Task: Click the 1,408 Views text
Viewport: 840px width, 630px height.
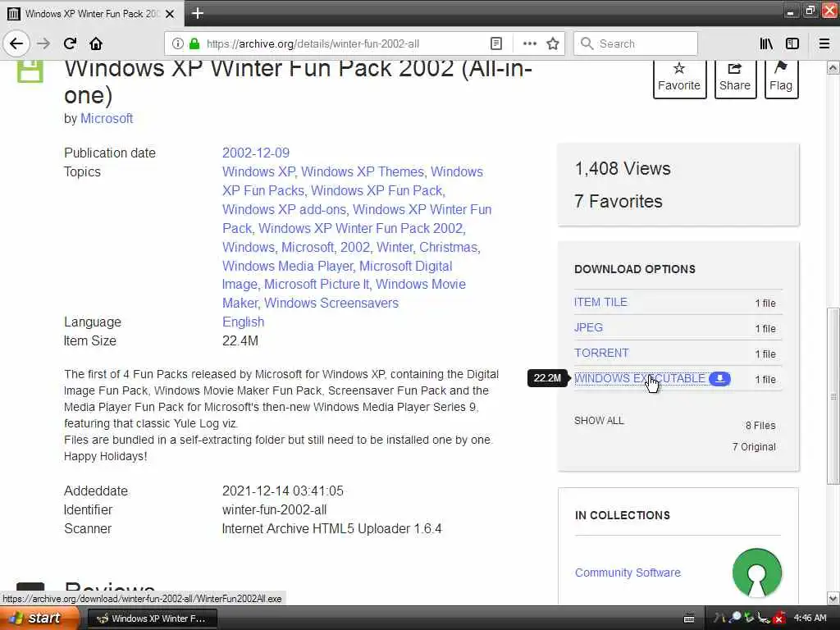Action: coord(623,169)
